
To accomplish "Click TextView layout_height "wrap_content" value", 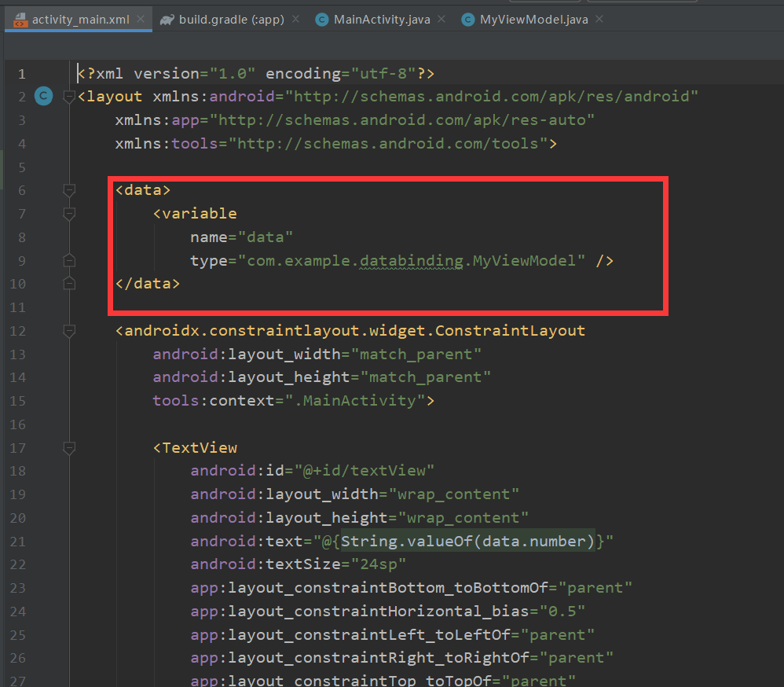I will [x=463, y=518].
